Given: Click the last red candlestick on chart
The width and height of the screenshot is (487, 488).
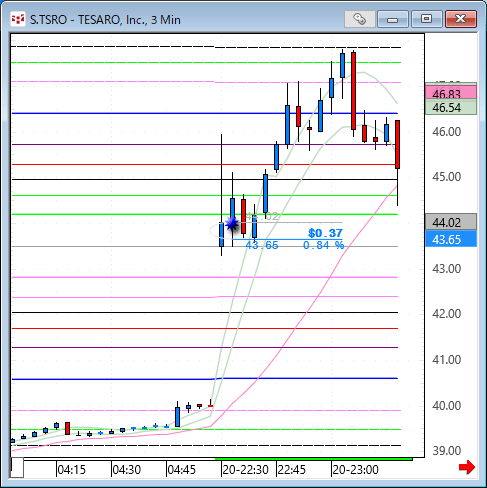Looking at the screenshot, I should click(x=397, y=144).
